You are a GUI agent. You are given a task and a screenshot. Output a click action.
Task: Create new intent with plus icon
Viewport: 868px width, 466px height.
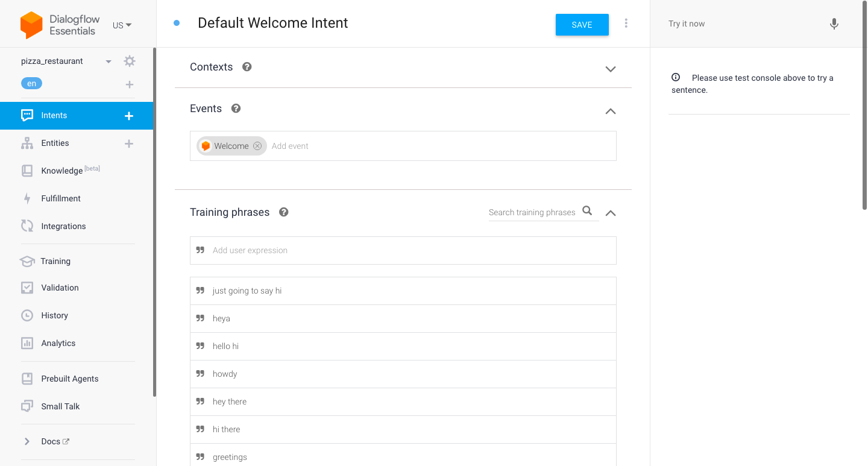129,116
